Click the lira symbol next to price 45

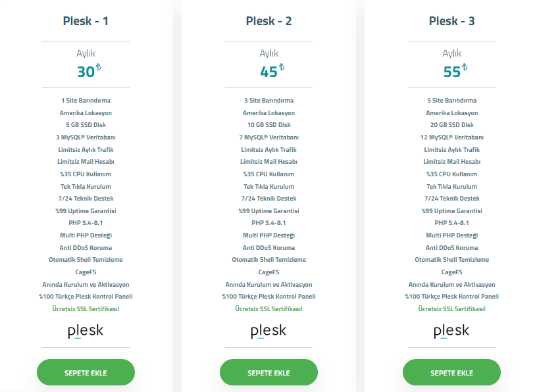(282, 67)
